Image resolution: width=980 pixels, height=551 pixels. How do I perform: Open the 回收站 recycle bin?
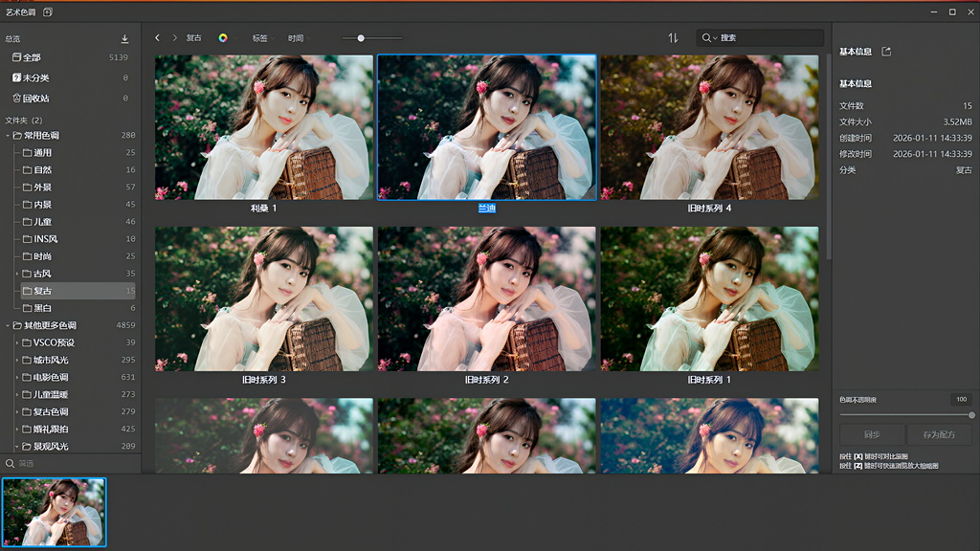pos(35,99)
